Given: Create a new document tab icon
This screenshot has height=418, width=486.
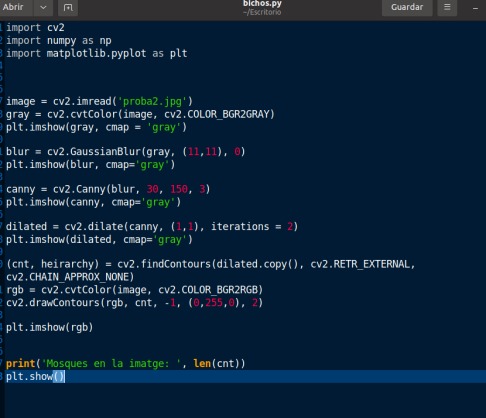Looking at the screenshot, I should click(x=68, y=7).
